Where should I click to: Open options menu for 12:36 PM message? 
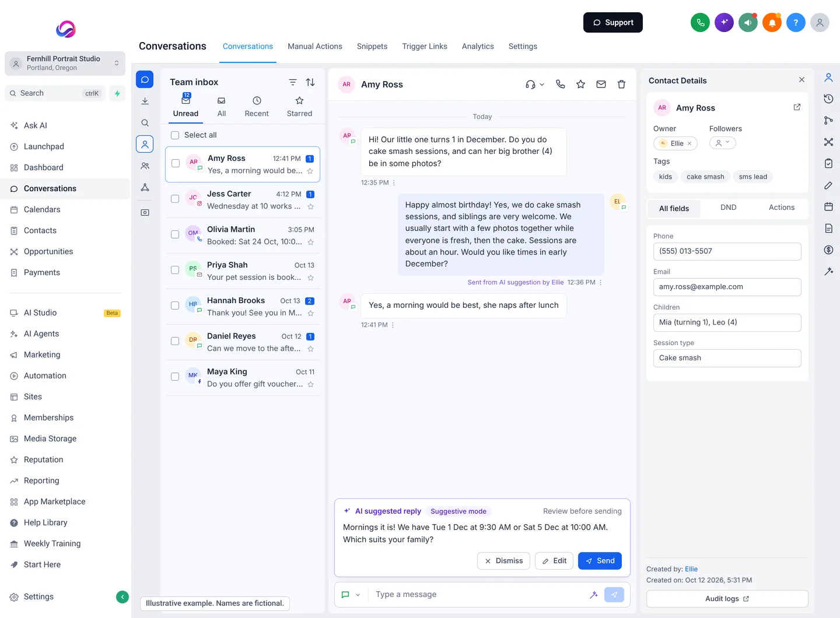(x=600, y=282)
